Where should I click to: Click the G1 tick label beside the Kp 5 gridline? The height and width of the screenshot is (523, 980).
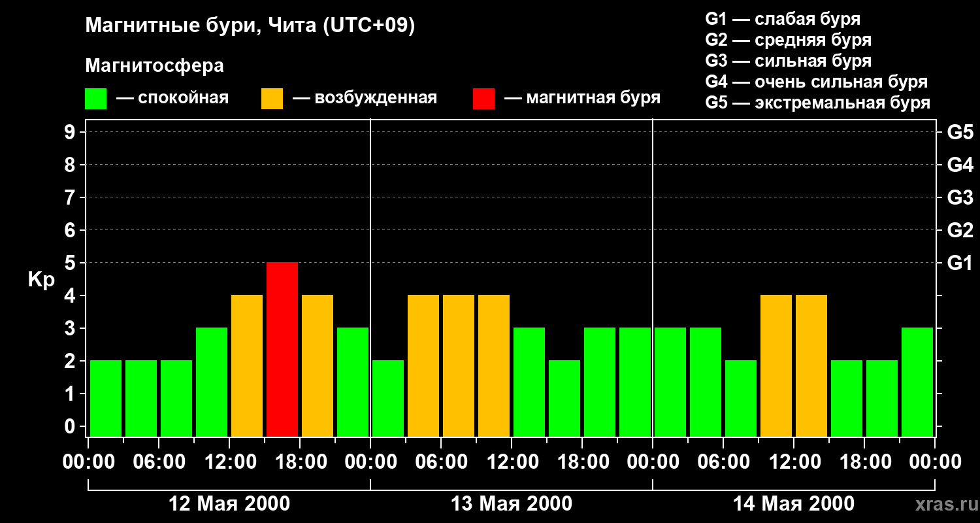960,263
